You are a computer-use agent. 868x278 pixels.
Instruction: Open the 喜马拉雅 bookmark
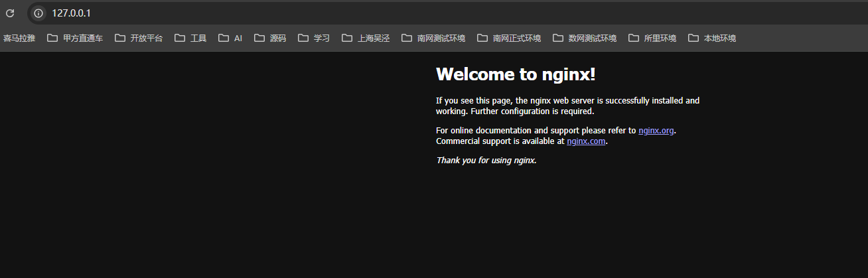(x=19, y=38)
